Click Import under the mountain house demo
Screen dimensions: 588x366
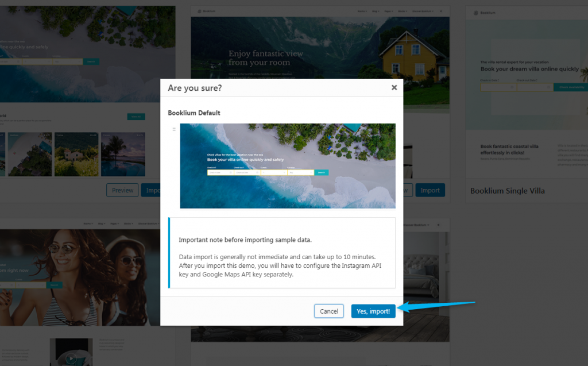pyautogui.click(x=430, y=190)
